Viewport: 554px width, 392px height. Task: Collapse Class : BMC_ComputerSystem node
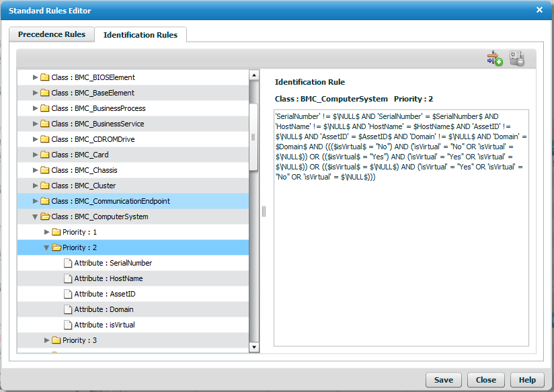point(35,217)
